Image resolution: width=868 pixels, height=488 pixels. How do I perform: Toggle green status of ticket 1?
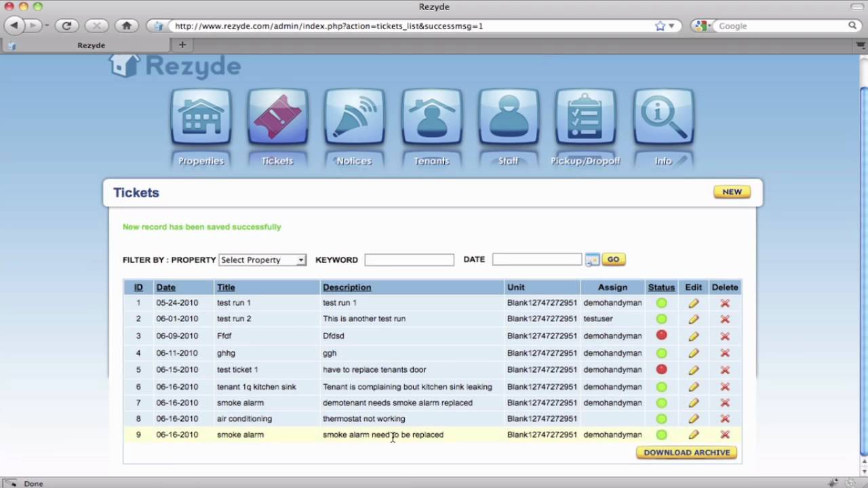661,303
